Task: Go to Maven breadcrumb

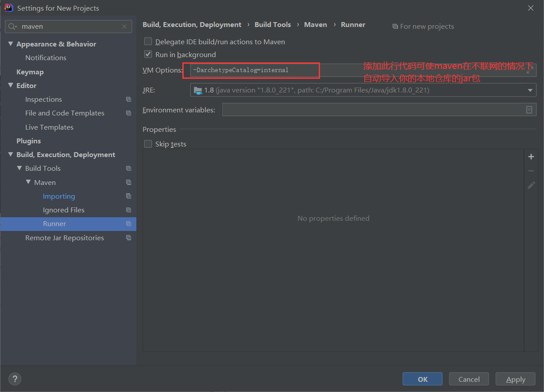Action: pyautogui.click(x=316, y=25)
